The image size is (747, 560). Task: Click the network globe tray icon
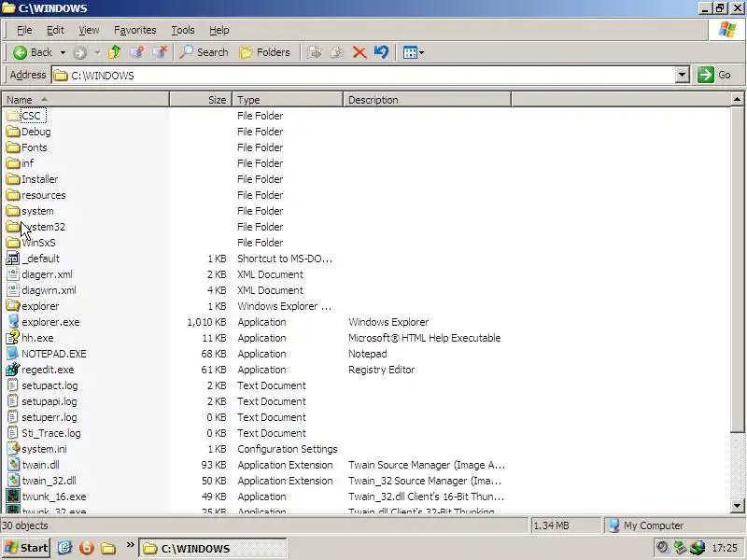[x=698, y=548]
